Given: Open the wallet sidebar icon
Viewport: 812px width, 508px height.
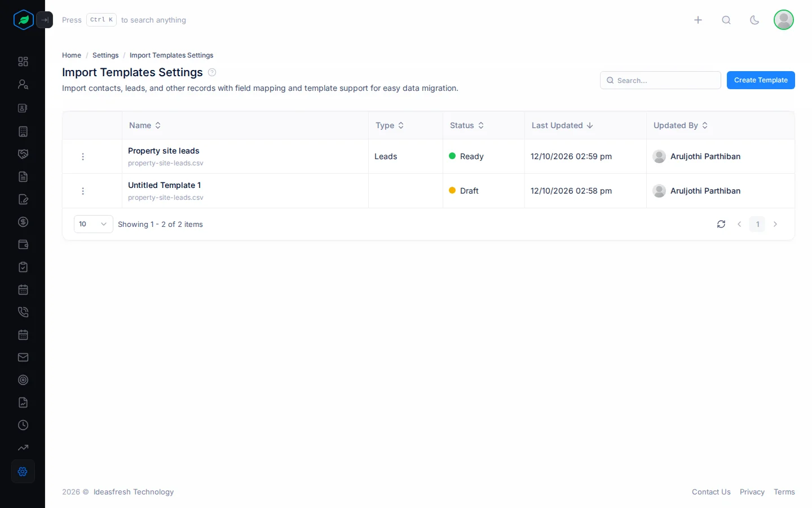Looking at the screenshot, I should click(x=23, y=244).
